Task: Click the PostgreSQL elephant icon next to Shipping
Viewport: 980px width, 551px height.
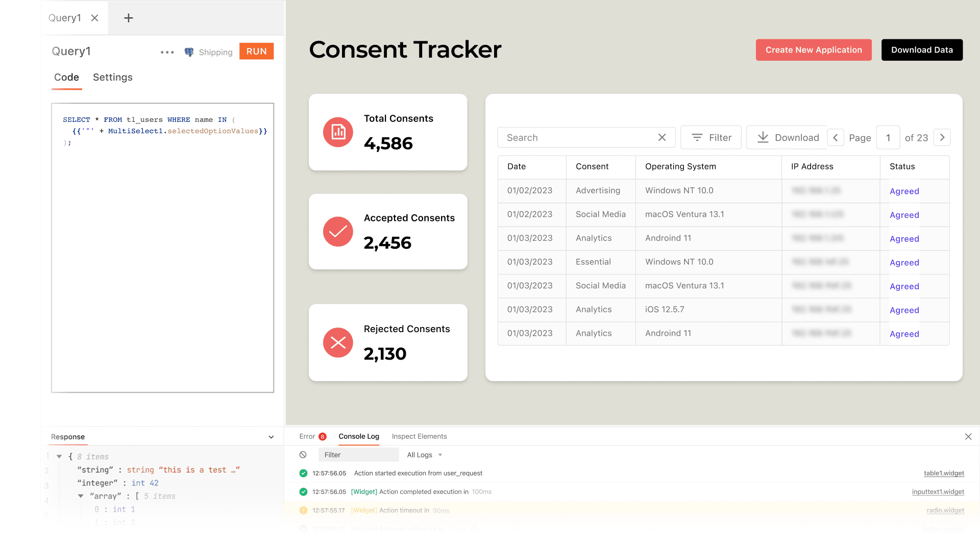Action: (x=188, y=52)
